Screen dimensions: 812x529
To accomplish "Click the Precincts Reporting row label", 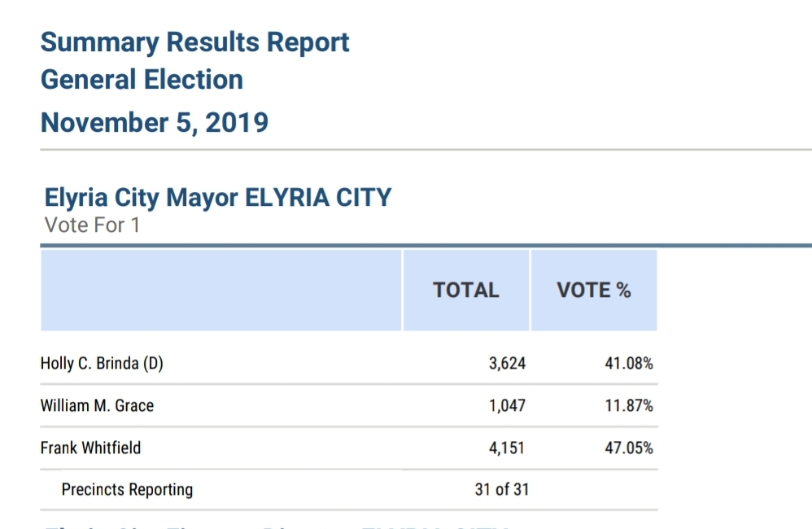I will point(127,490).
